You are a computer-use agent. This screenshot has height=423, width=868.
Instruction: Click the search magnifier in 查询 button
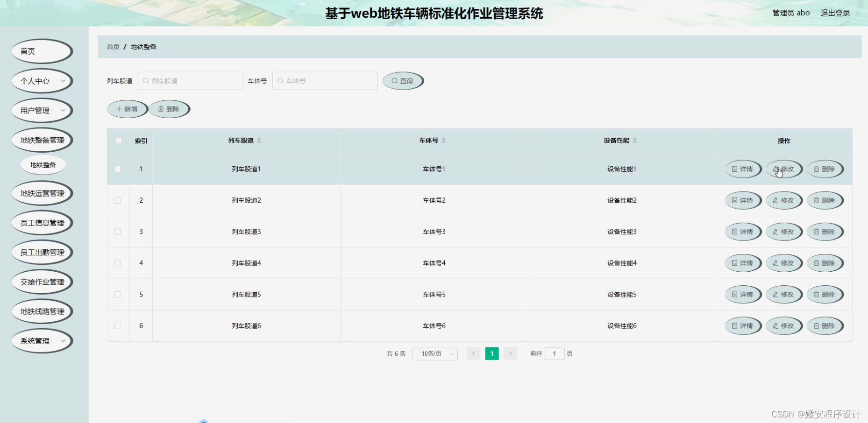[395, 80]
